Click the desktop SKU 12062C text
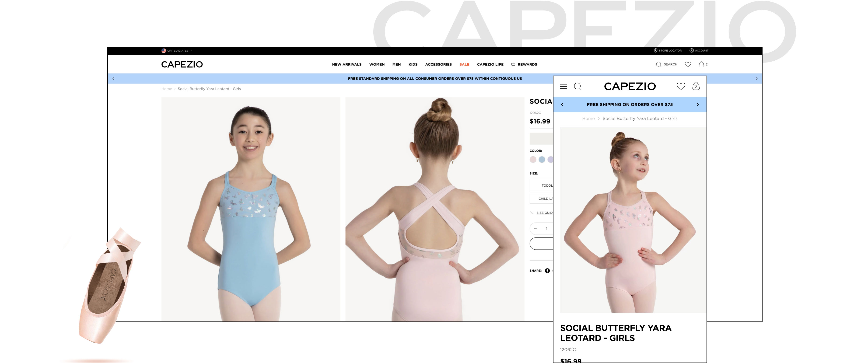Screen dimensions: 868x363 click(535, 113)
